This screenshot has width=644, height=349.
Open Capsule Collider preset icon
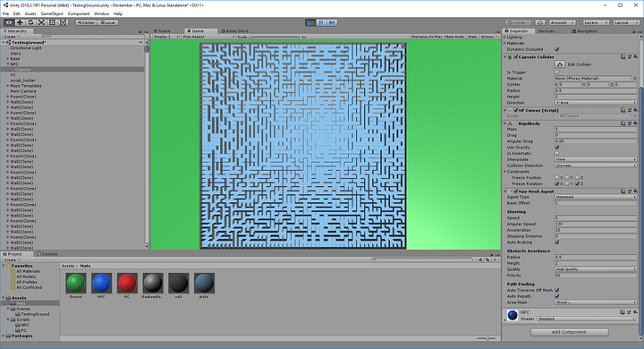pos(629,57)
